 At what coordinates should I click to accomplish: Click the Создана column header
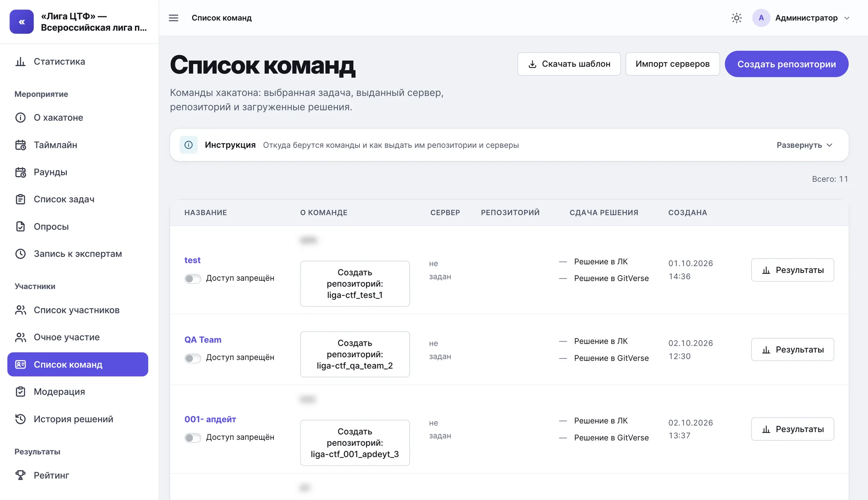[x=687, y=212]
